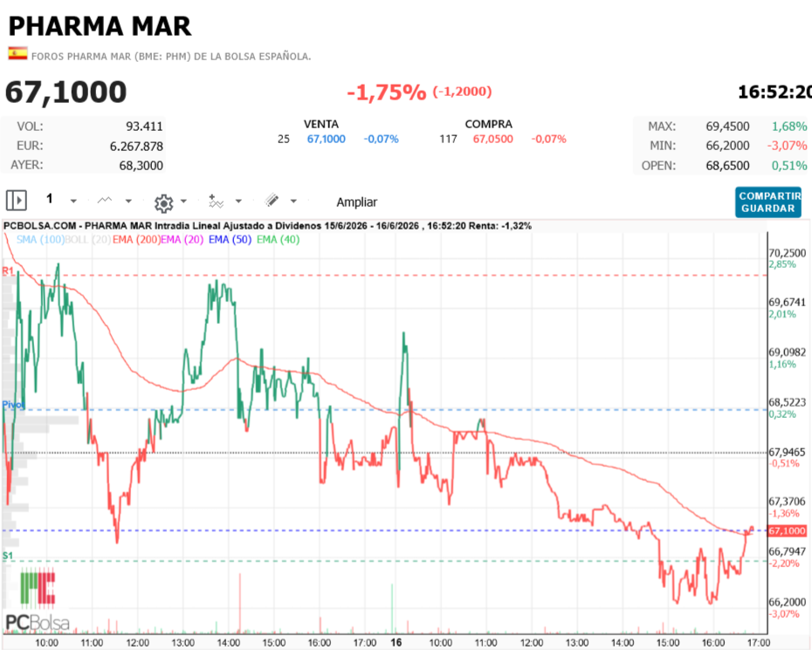Viewport: 812px width, 650px height.
Task: Click the MIN value 66,2000
Action: tap(727, 146)
